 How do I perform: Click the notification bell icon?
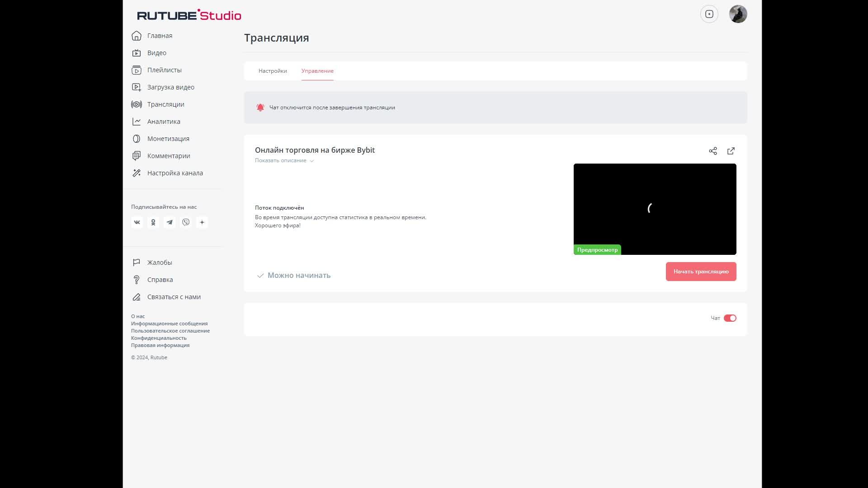(x=260, y=108)
